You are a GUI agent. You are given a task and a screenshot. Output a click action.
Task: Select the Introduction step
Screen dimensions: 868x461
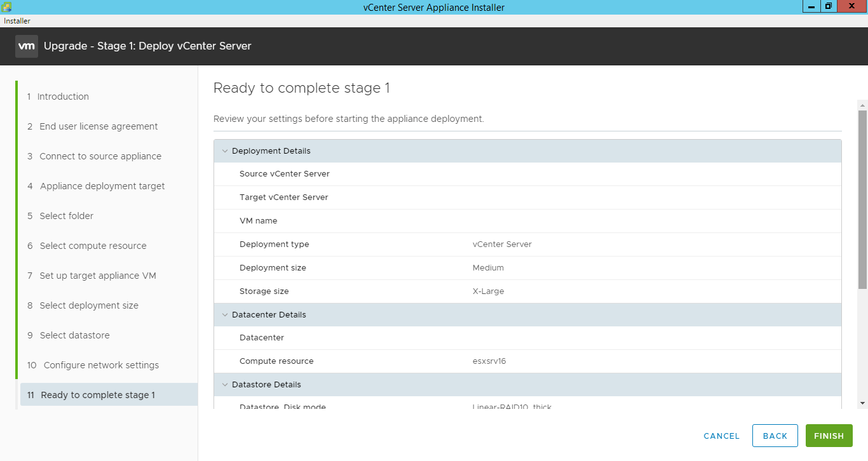pos(64,96)
